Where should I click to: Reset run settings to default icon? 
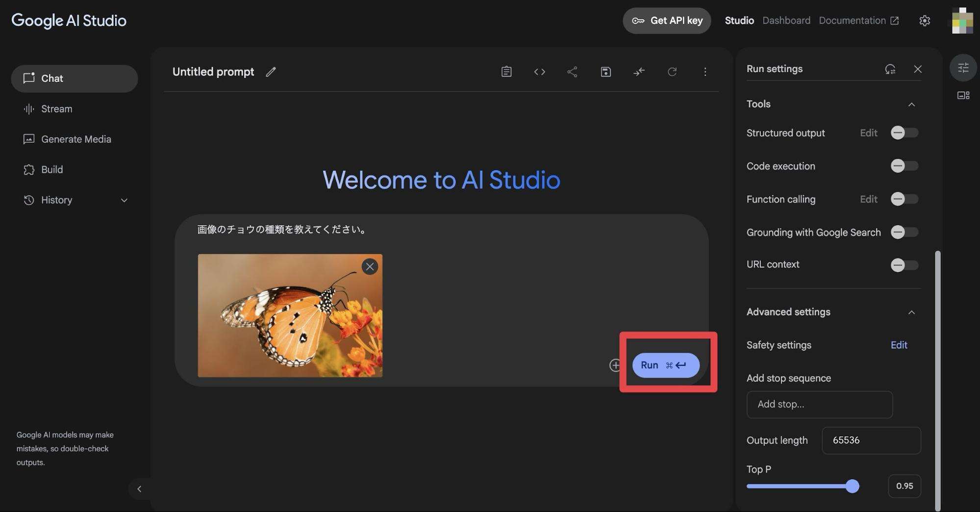click(x=890, y=69)
